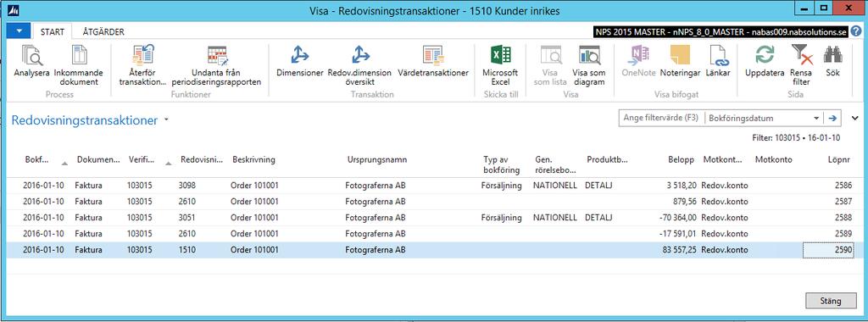
Task: Send list to Microsoft Excel
Action: [500, 65]
